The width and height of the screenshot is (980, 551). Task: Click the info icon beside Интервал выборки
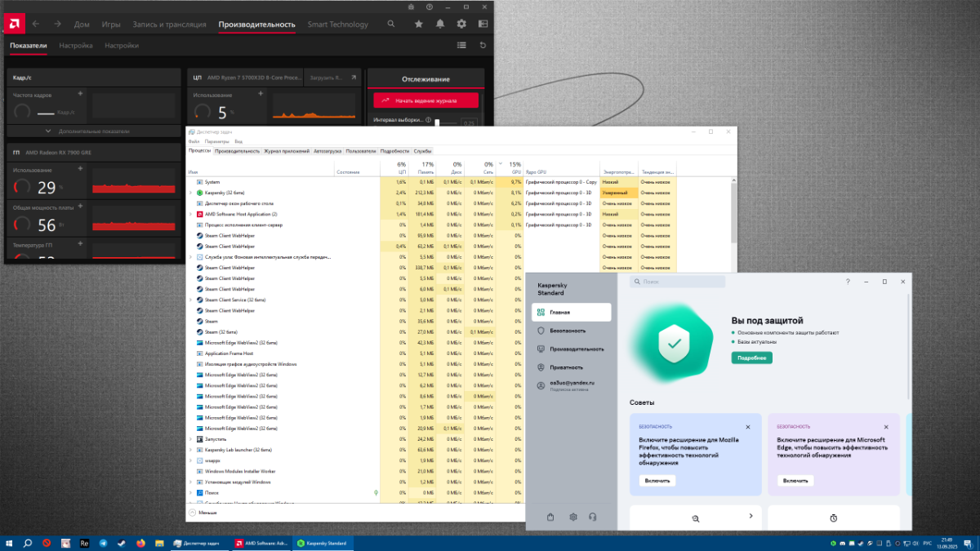point(429,120)
